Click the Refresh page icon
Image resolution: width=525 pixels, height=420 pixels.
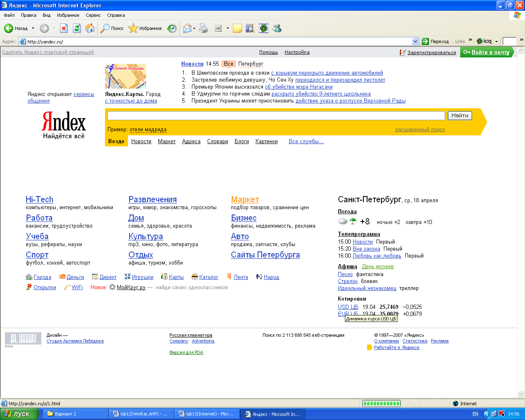pyautogui.click(x=77, y=28)
